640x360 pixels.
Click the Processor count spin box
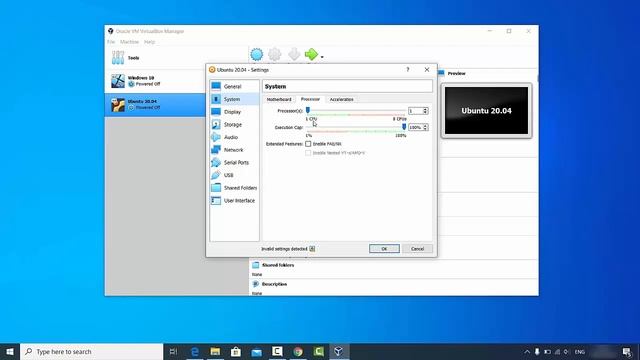(x=418, y=111)
